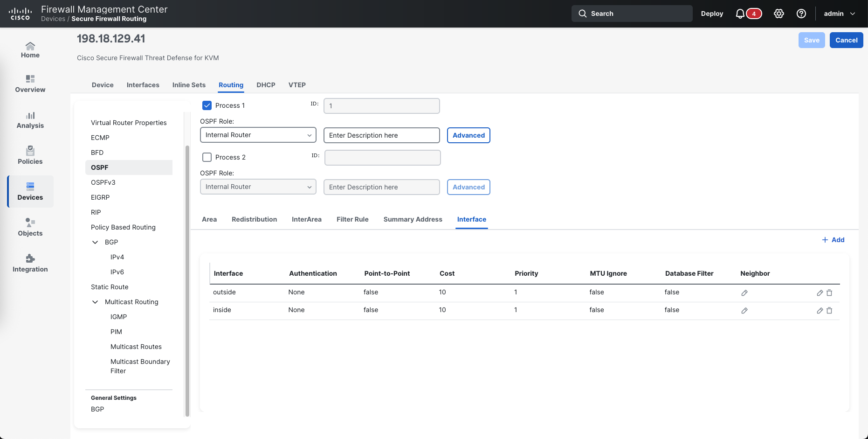Add a new OSPF interface
Screen dimensions: 868x439
pyautogui.click(x=833, y=240)
